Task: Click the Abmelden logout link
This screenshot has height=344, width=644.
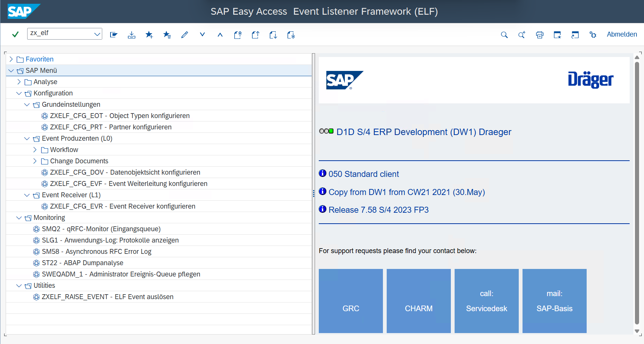Action: 622,34
